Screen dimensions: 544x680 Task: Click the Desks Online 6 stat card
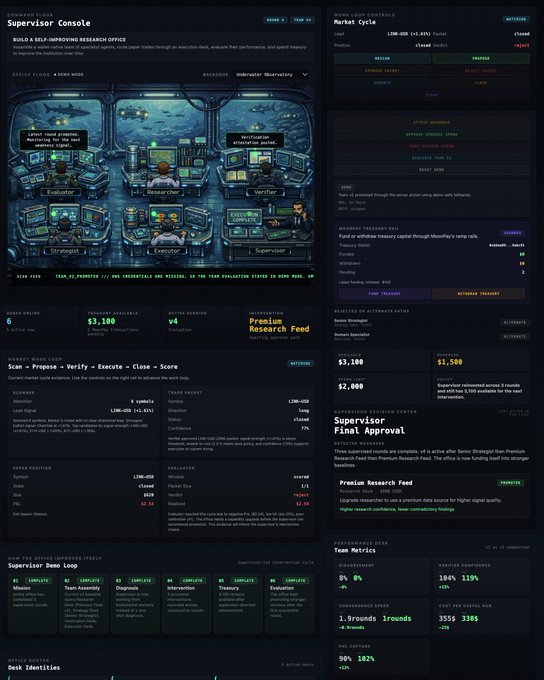click(38, 324)
